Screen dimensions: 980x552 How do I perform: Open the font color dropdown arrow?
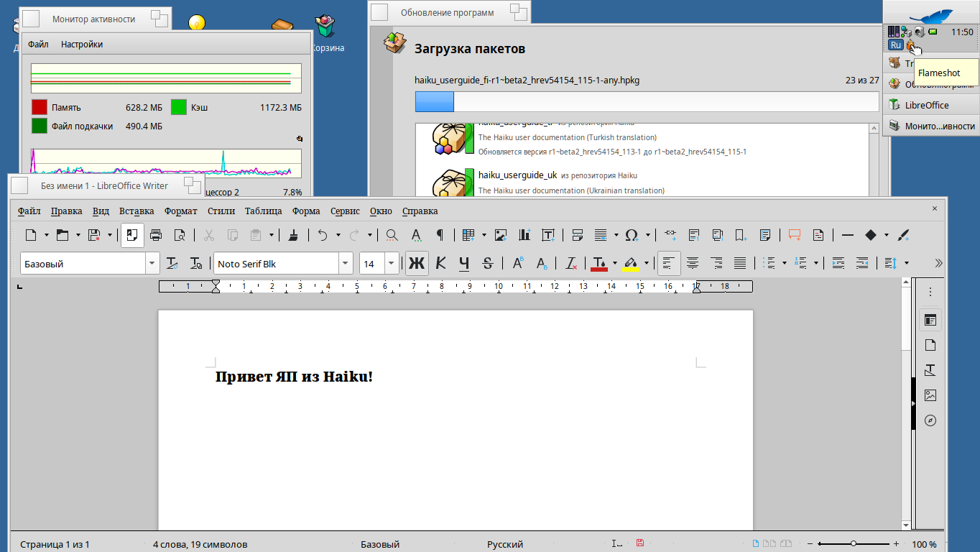click(x=615, y=264)
